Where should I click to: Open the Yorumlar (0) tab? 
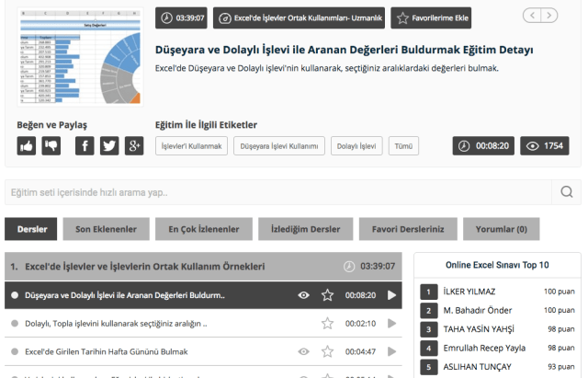(x=501, y=229)
